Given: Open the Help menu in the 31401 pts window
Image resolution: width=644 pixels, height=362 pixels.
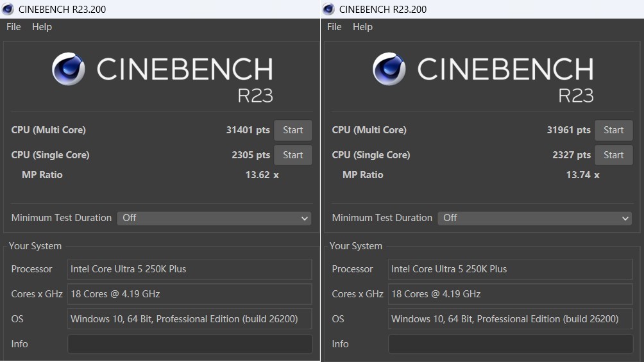Looking at the screenshot, I should tap(42, 27).
